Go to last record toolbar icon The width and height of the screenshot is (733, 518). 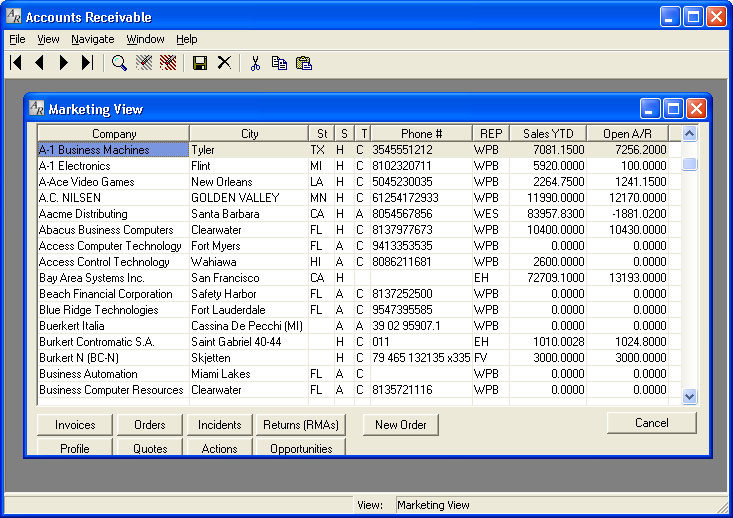pyautogui.click(x=87, y=63)
